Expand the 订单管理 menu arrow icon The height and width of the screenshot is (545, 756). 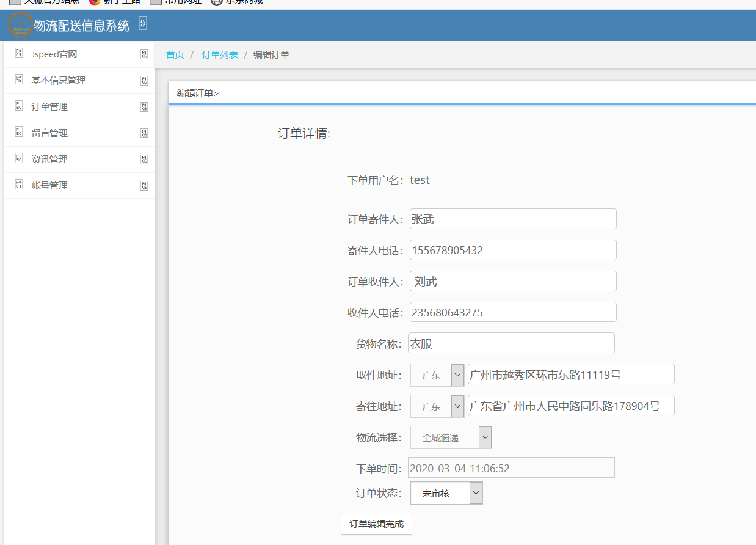144,107
